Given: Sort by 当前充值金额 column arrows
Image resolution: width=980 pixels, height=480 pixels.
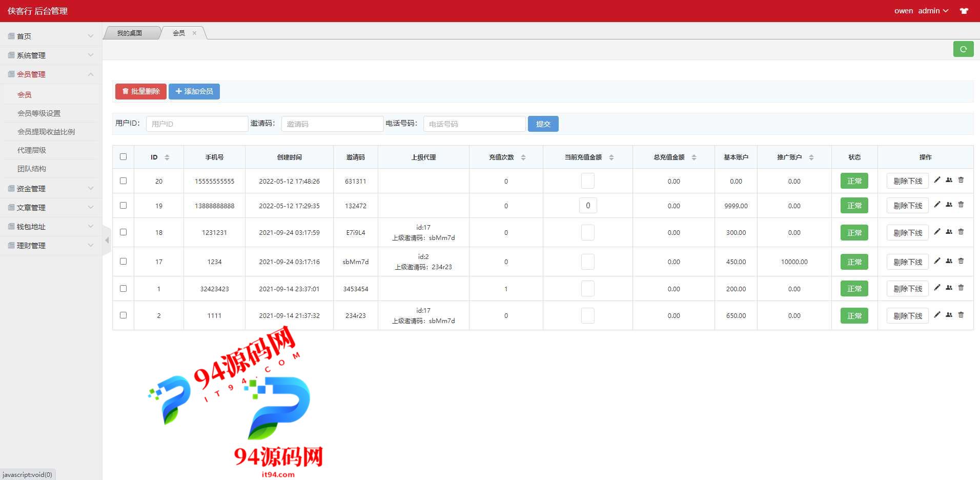Looking at the screenshot, I should [611, 157].
